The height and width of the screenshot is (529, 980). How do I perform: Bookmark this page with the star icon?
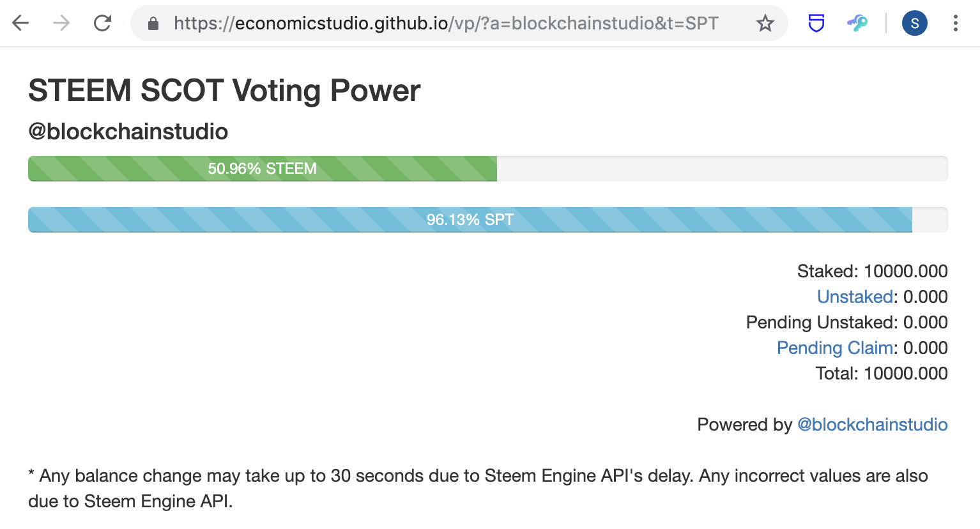[765, 24]
